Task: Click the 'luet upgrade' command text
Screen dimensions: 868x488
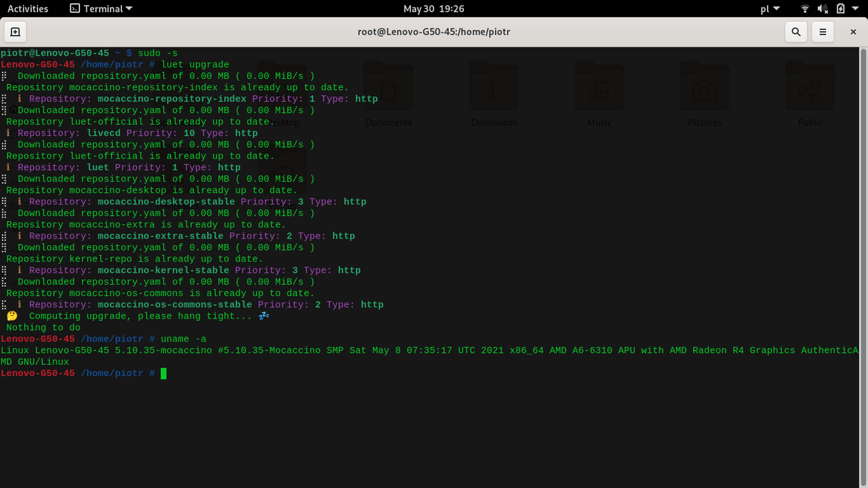Action: (x=195, y=64)
